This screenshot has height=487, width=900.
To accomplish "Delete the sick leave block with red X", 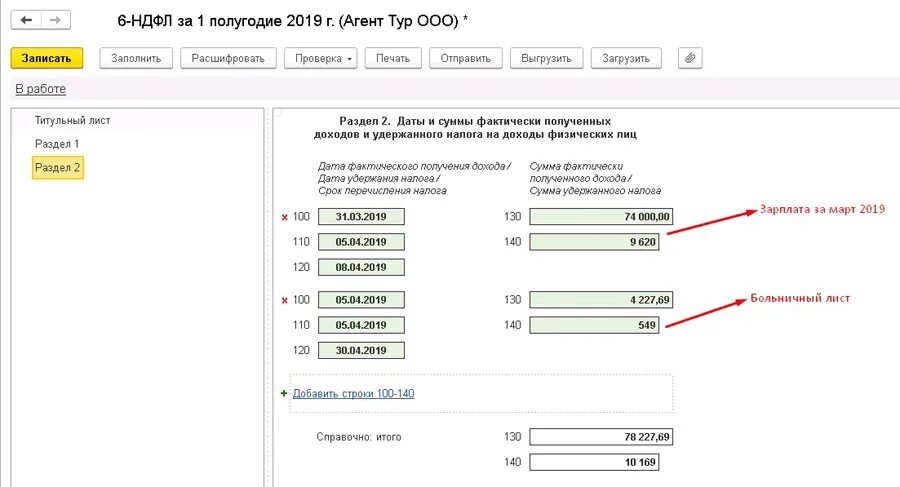I will 285,300.
